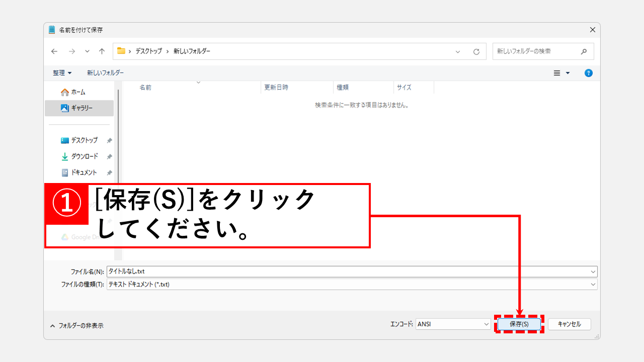Viewport: 644px width, 362px height.
Task: Click the キャンセル button
Action: tap(569, 324)
